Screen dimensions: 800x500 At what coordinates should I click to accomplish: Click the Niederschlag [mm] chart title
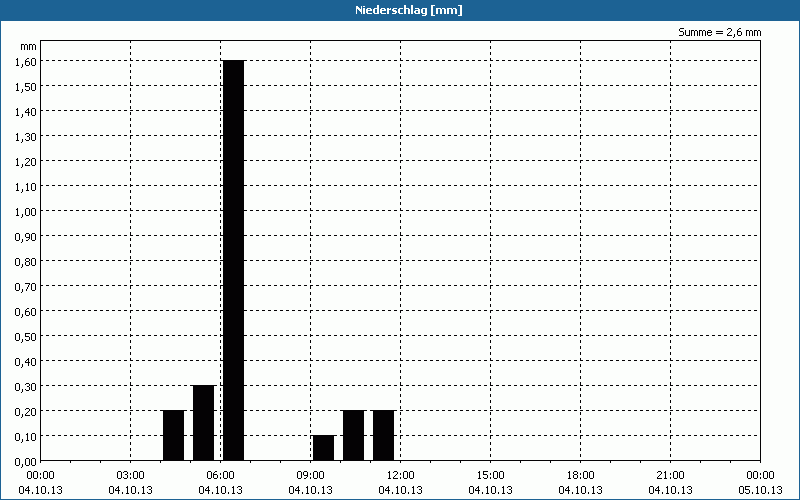click(409, 10)
